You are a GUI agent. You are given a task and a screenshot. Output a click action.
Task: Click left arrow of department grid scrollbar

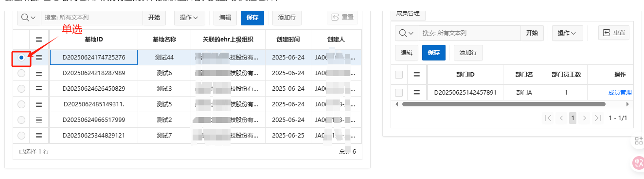click(396, 104)
